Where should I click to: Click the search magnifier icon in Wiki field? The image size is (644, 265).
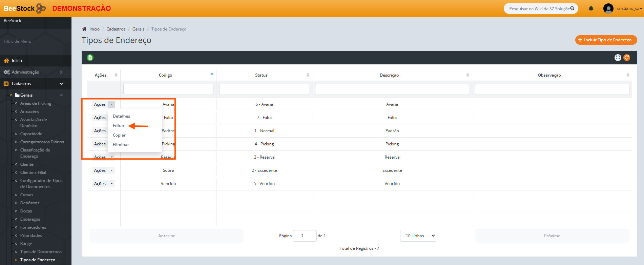[x=572, y=8]
